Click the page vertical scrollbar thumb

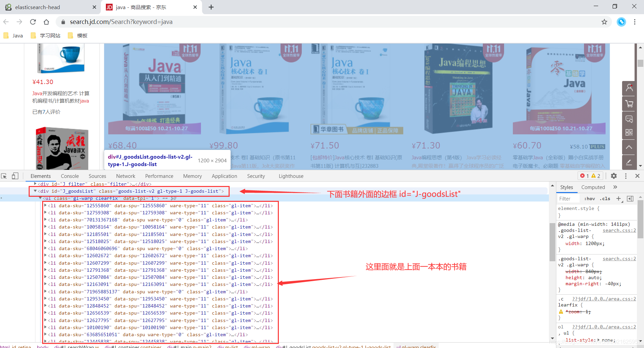coord(640,63)
